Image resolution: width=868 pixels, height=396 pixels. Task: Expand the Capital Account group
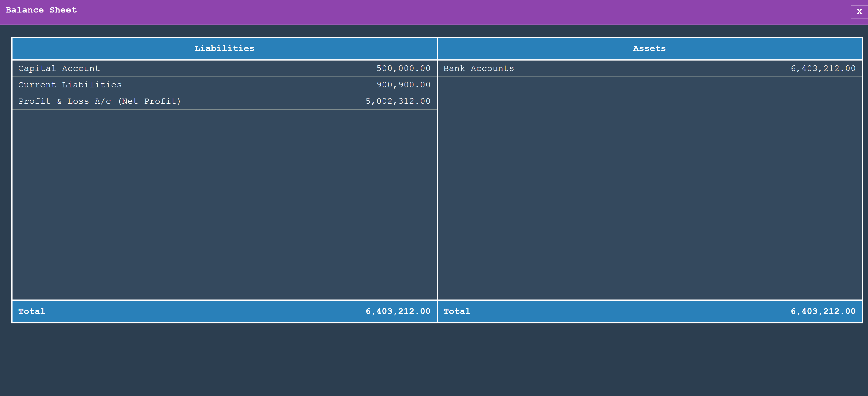[59, 68]
